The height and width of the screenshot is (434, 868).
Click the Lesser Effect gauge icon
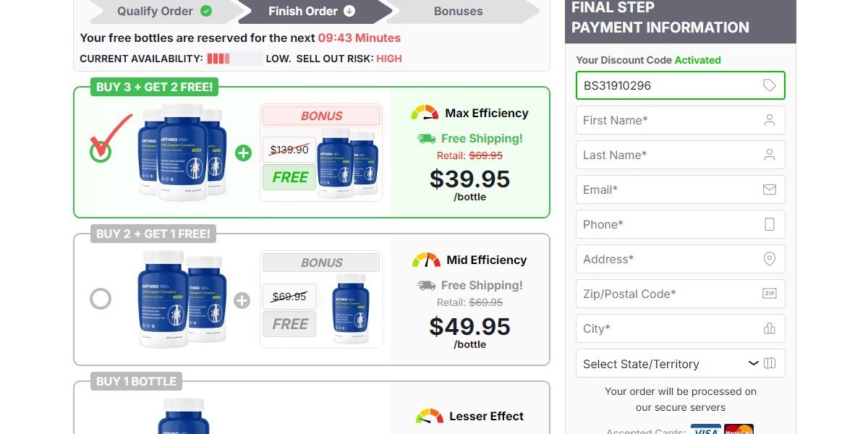(x=429, y=416)
